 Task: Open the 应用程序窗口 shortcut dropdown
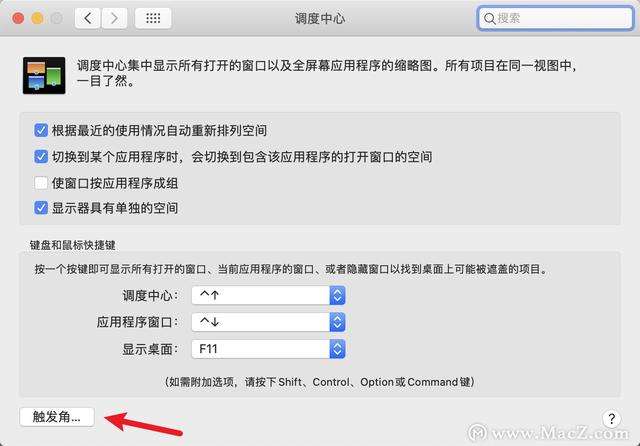point(268,322)
